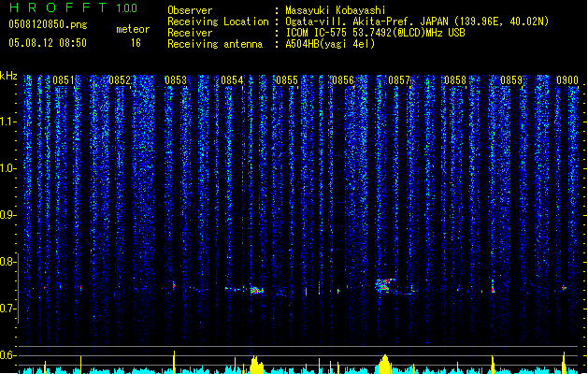The height and width of the screenshot is (374, 588).
Task: Click the meteor echo just after 0854
Action: [257, 290]
